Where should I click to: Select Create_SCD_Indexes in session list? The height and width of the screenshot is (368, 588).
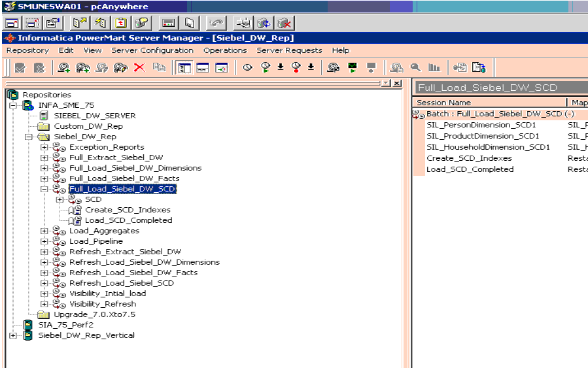[469, 159]
